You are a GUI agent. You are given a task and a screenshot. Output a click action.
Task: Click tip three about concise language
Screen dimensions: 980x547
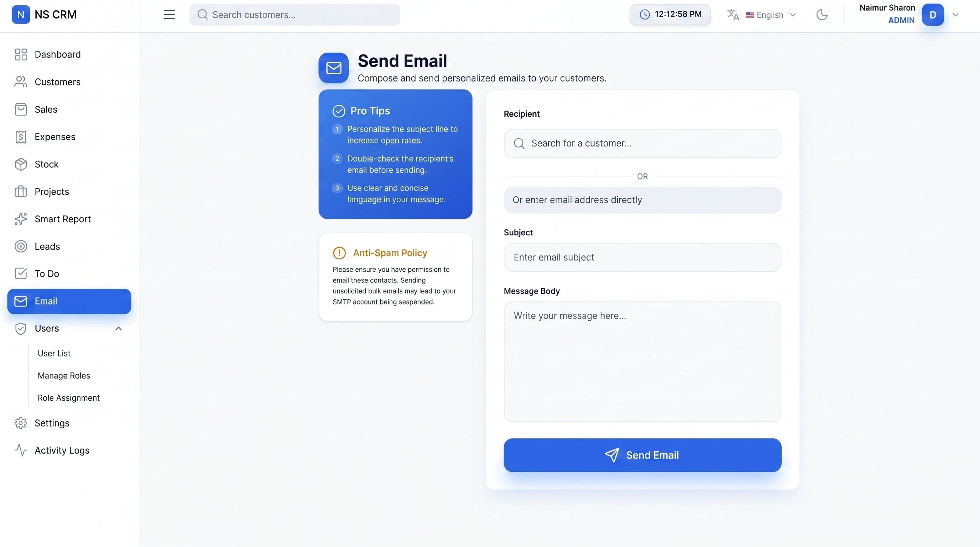click(396, 194)
